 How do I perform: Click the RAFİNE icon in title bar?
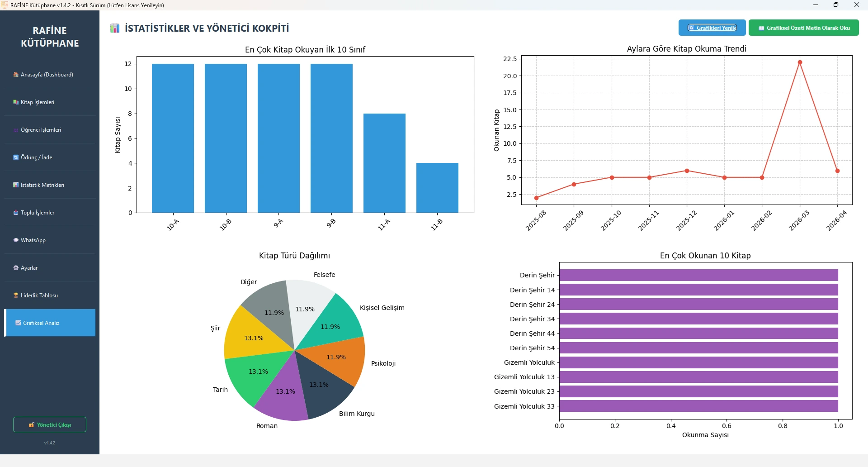[x=5, y=5]
